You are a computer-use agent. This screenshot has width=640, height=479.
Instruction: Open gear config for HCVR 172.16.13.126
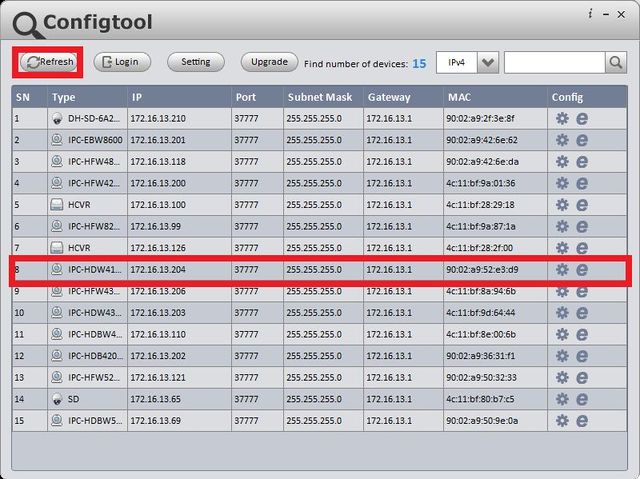click(562, 248)
